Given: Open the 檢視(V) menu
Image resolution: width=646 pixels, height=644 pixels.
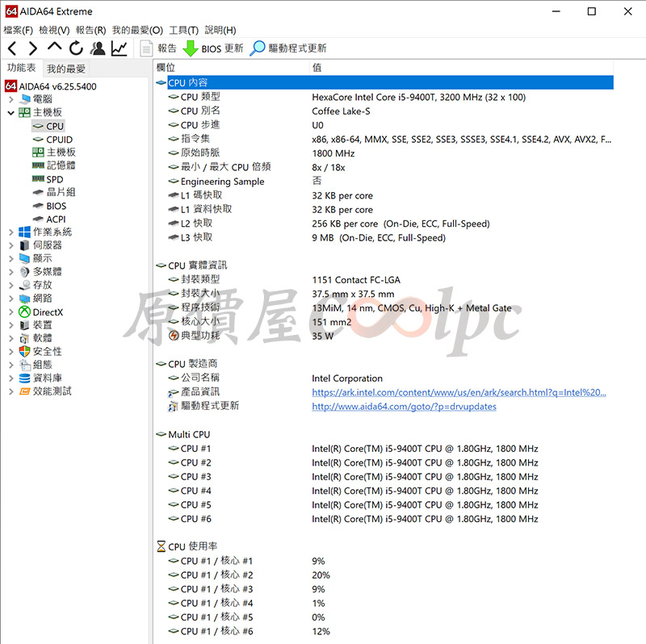Looking at the screenshot, I should click(54, 30).
